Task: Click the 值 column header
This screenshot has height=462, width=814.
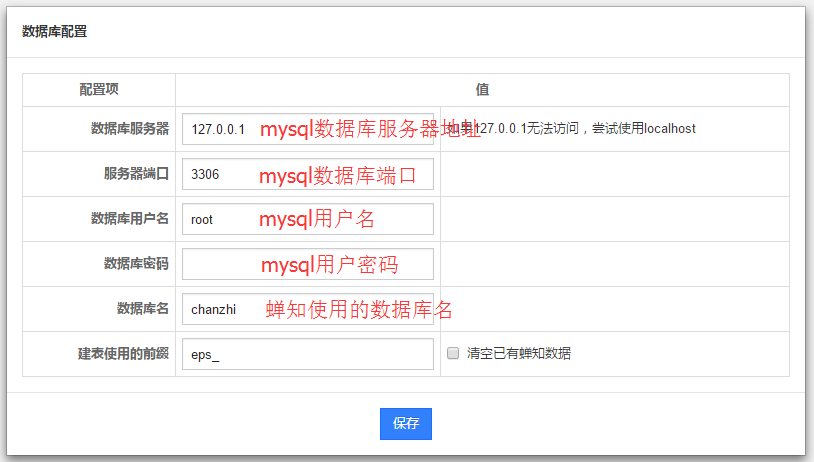Action: coord(482,90)
